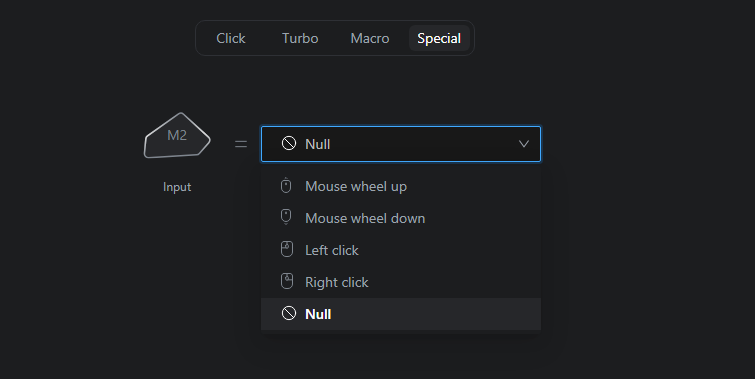Open the Macro tab

coord(370,38)
